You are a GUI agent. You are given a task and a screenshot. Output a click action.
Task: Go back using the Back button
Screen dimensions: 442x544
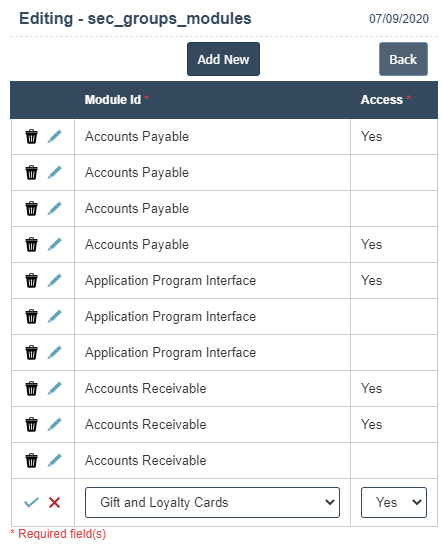click(403, 59)
